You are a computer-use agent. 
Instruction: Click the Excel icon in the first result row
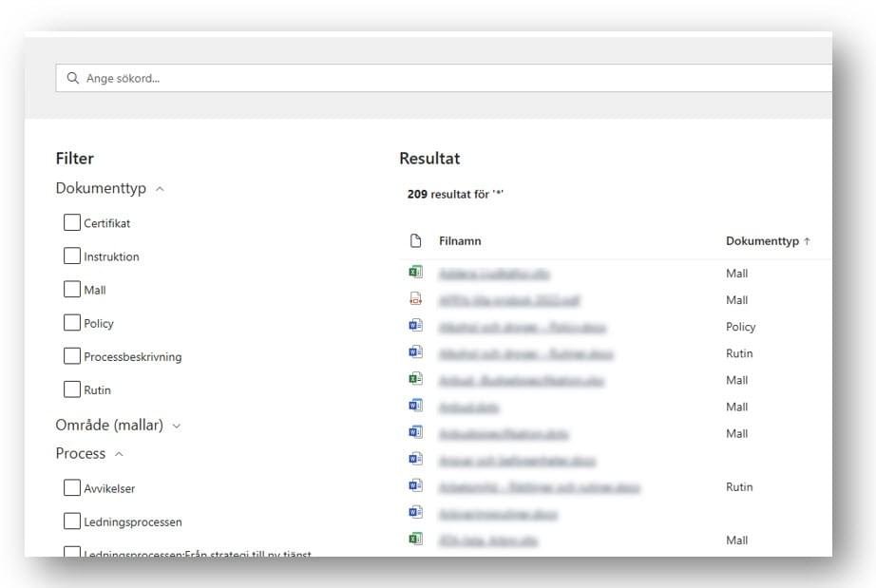coord(414,274)
